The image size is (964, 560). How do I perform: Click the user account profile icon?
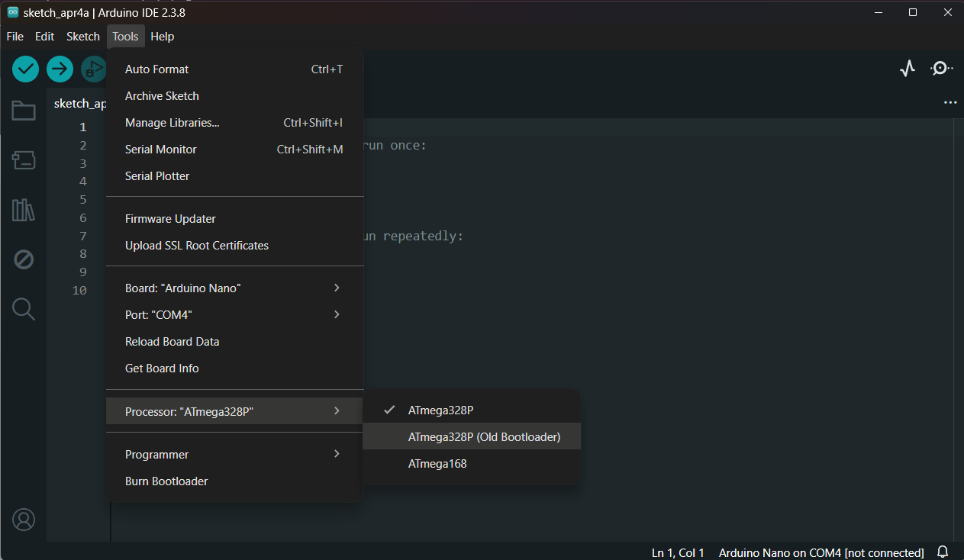click(24, 520)
